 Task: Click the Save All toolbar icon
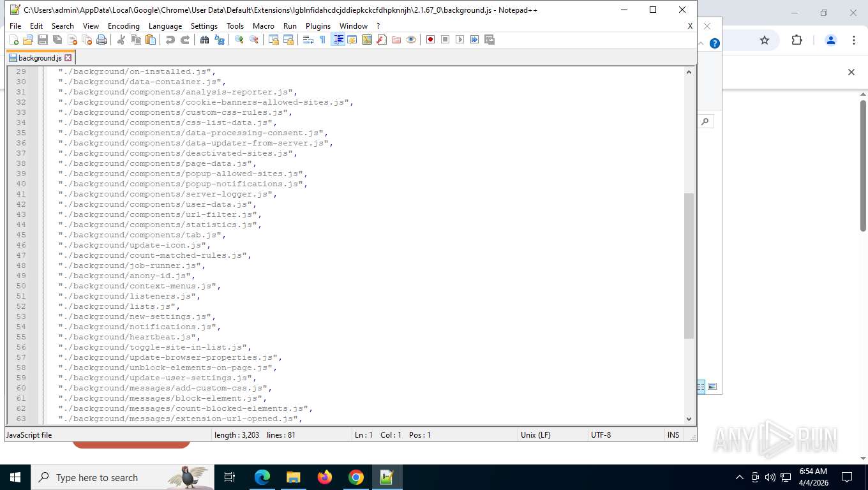[57, 40]
